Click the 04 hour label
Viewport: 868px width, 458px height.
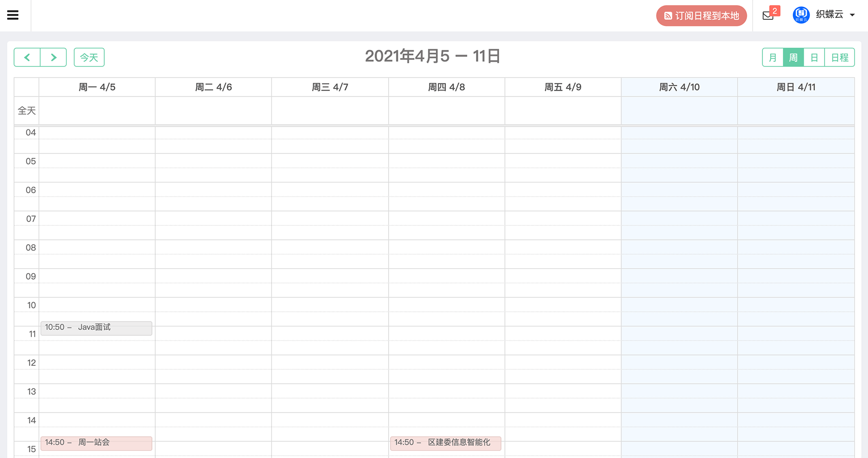[31, 133]
